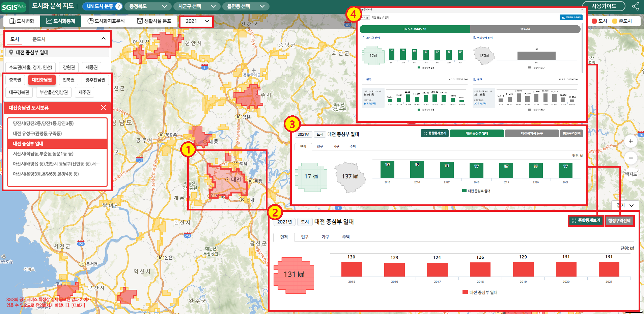The width and height of the screenshot is (644, 314).
Task: Click location pin icon beside 대전 중심부 일대
Action: point(11,52)
